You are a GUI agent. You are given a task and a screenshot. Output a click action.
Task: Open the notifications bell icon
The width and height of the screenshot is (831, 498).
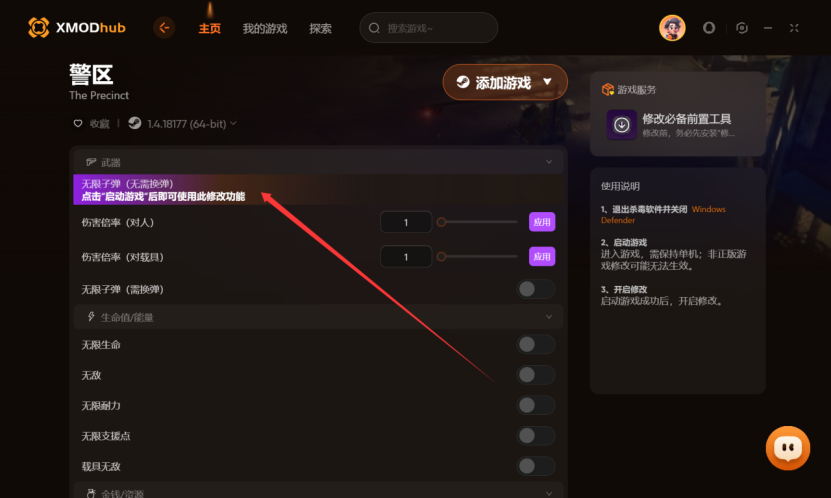pos(709,28)
